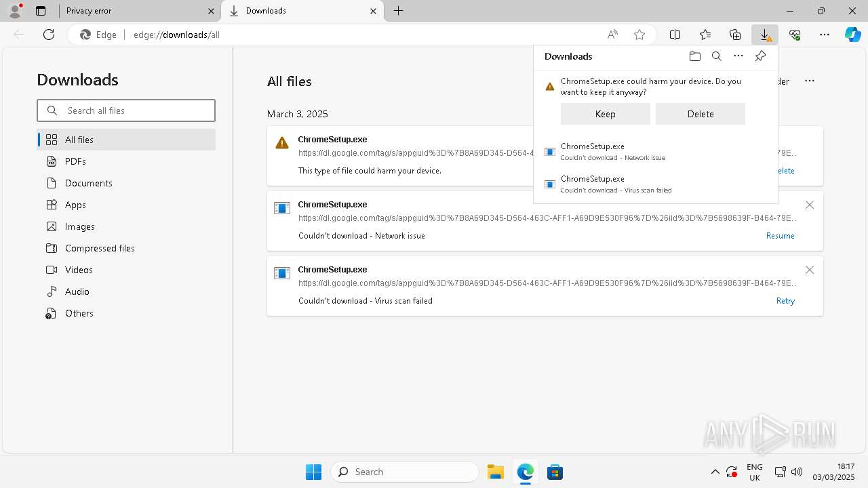
Task: Open volume control in system tray
Action: (797, 472)
